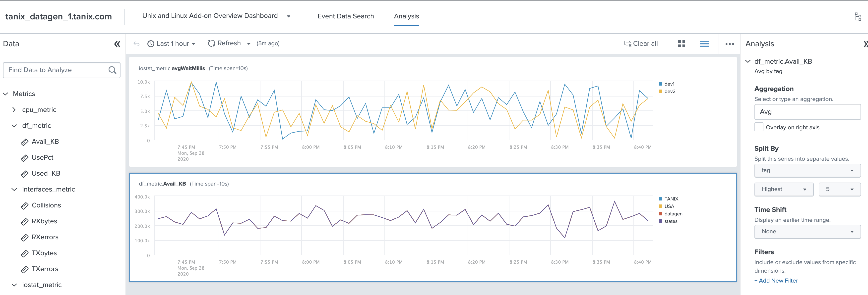Screen dimensions: 868x295
Task: Click the undo arrow icon
Action: coord(137,44)
